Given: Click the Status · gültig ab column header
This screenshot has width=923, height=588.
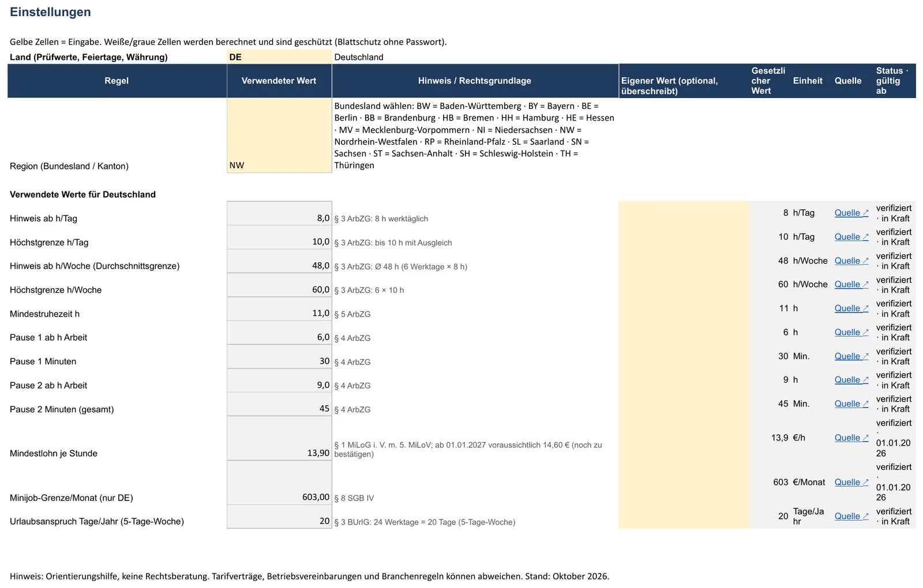Looking at the screenshot, I should (894, 81).
